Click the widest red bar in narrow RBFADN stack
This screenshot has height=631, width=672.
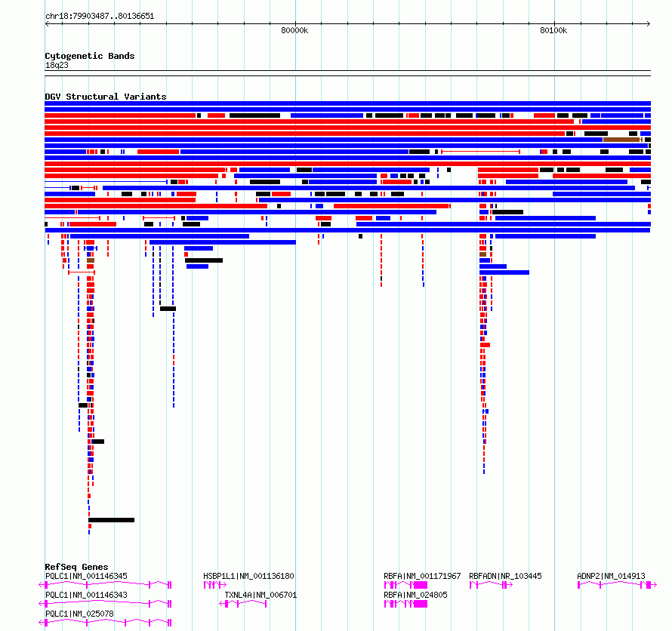(x=486, y=345)
